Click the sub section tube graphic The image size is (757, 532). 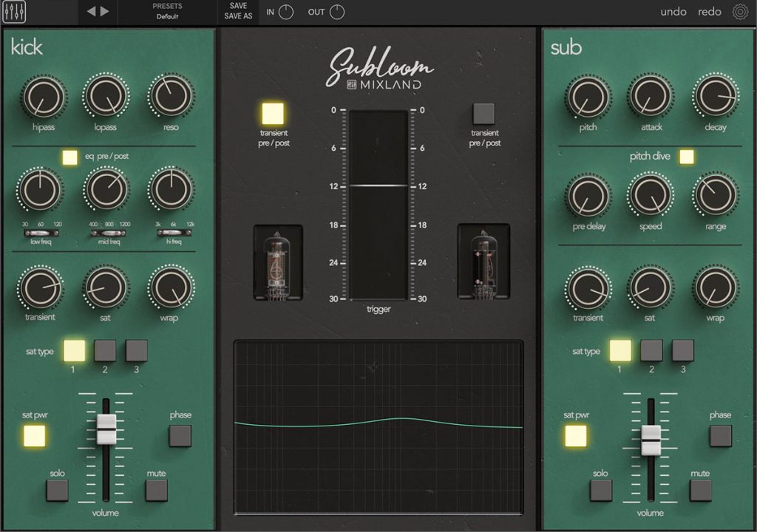(x=483, y=261)
